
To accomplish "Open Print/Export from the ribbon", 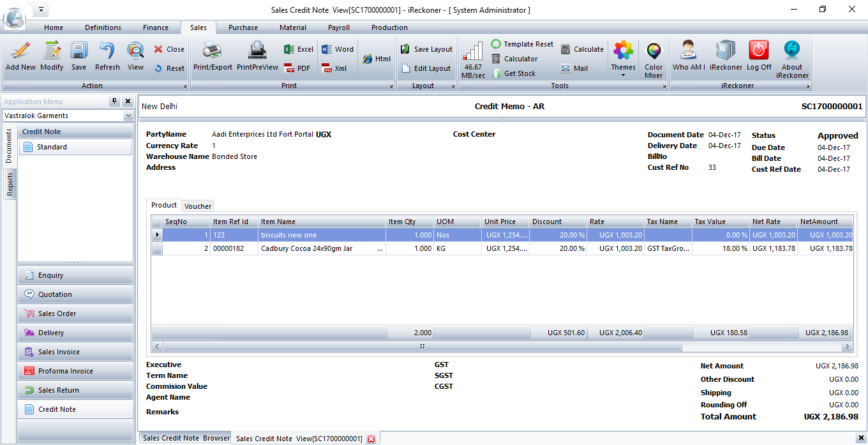I will click(x=213, y=51).
